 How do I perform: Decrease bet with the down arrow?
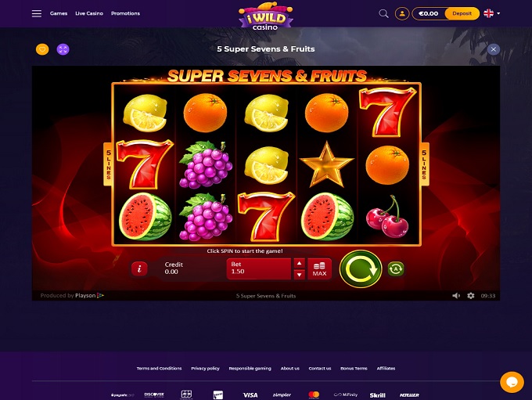pyautogui.click(x=299, y=274)
